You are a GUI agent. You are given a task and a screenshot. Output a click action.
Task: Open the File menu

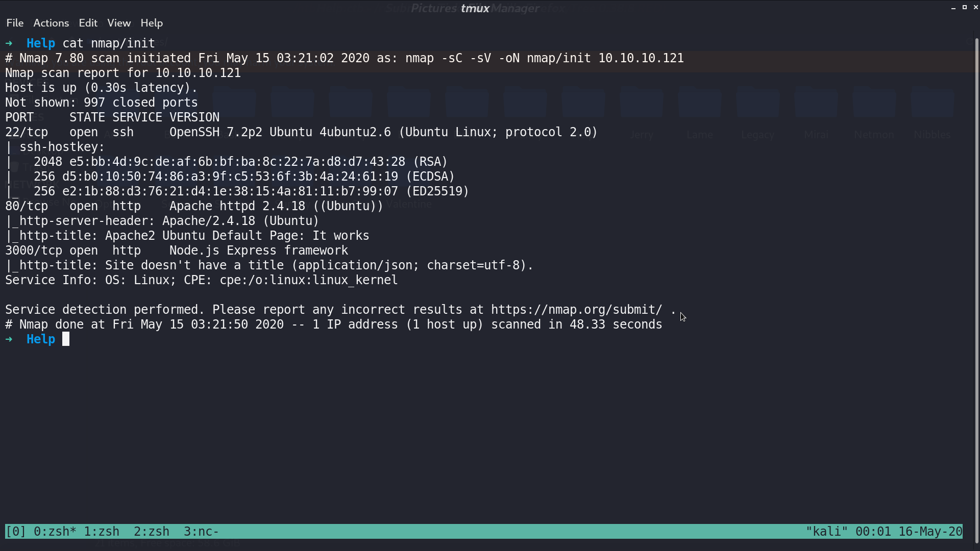(x=15, y=23)
